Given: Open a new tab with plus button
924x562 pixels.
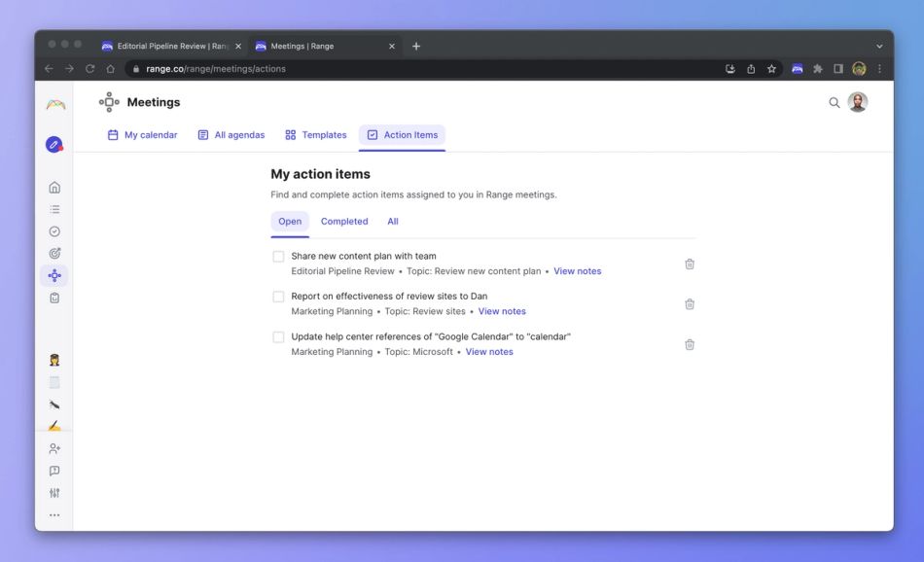Looking at the screenshot, I should tap(416, 46).
